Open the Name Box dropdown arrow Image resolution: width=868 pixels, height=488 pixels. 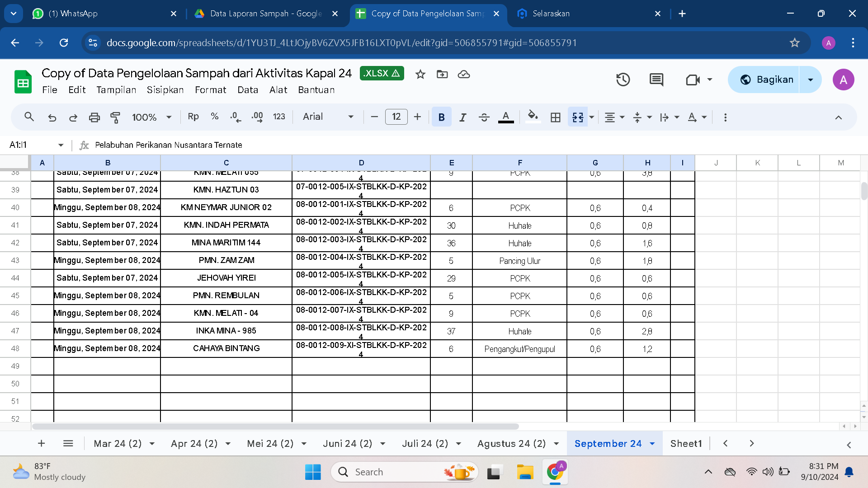[x=61, y=145]
